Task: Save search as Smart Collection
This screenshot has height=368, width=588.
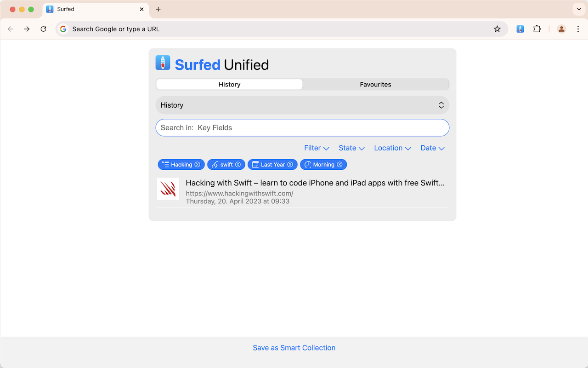Action: tap(294, 348)
